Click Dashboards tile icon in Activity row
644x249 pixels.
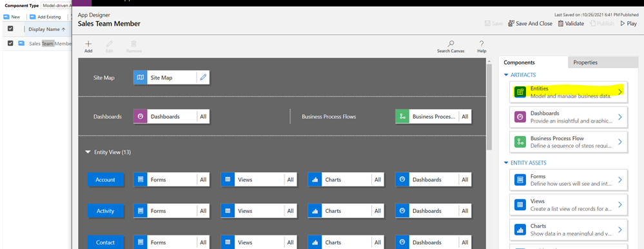point(402,211)
